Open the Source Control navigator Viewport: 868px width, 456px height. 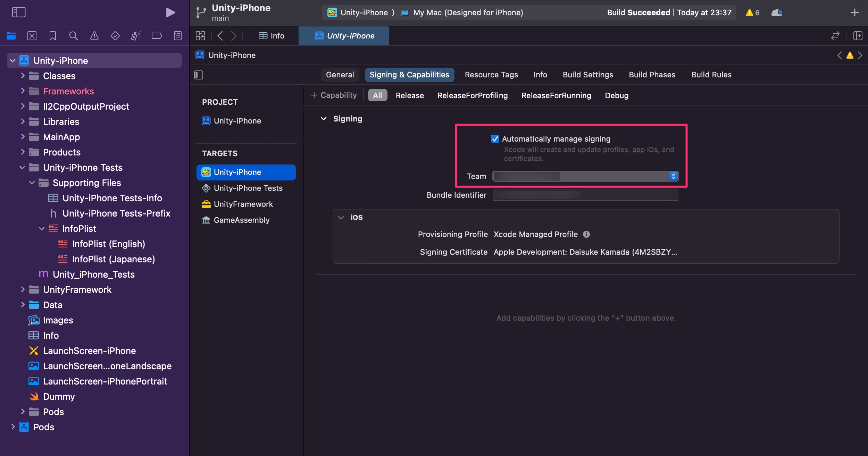pyautogui.click(x=32, y=36)
